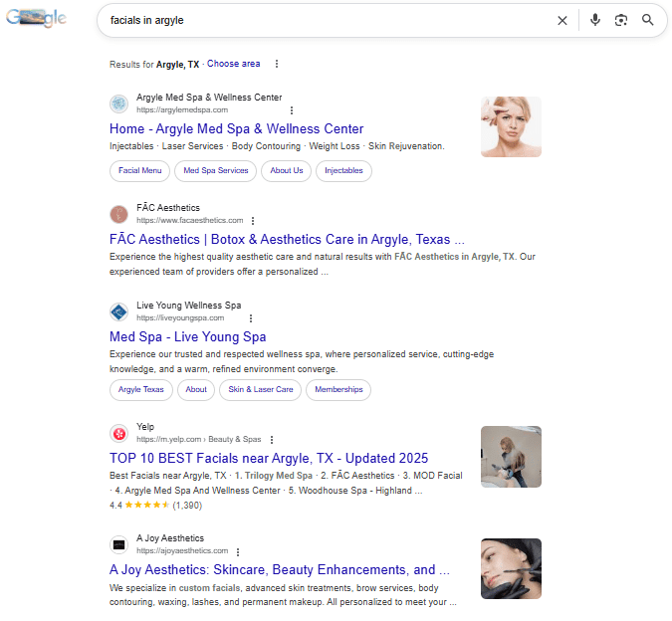
Task: Click the About Us chip
Action: coord(287,171)
